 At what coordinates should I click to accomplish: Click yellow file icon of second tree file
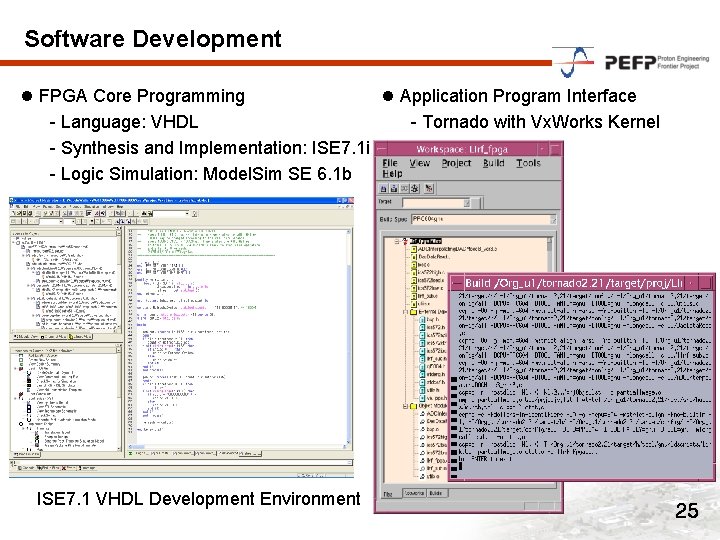pyautogui.click(x=414, y=257)
